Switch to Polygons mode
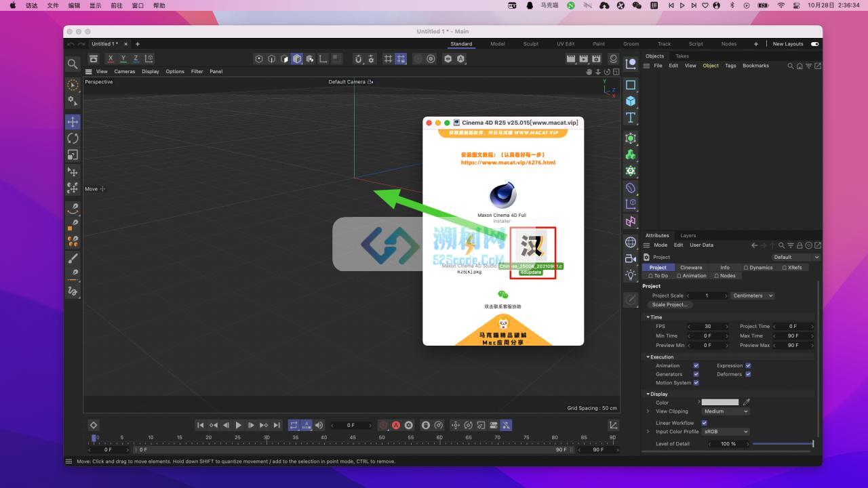This screenshot has width=868, height=488. pyautogui.click(x=285, y=59)
